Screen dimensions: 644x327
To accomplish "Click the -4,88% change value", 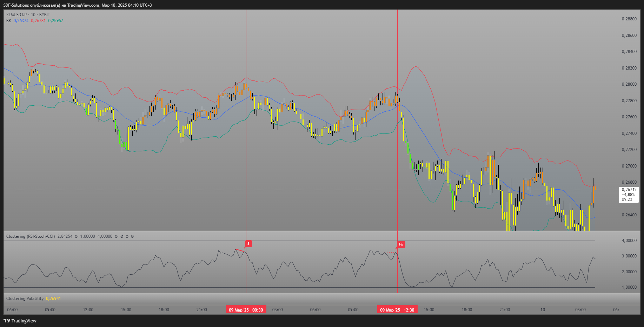I will [628, 195].
